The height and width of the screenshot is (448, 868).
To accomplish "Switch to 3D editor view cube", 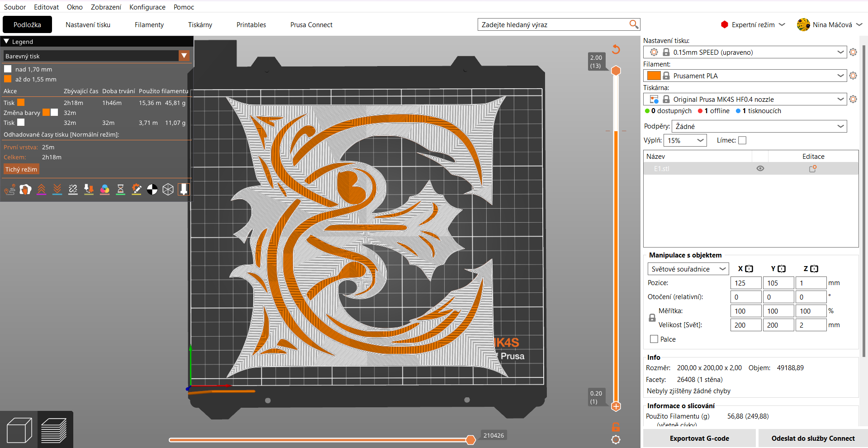I will [x=19, y=430].
